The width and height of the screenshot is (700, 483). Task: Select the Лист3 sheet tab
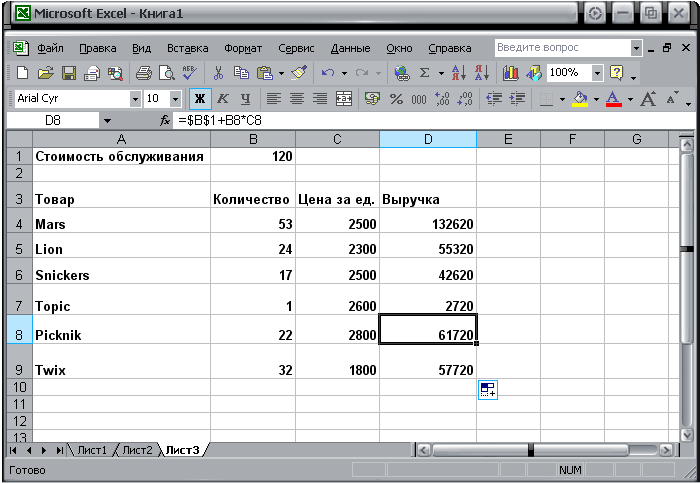coord(182,450)
